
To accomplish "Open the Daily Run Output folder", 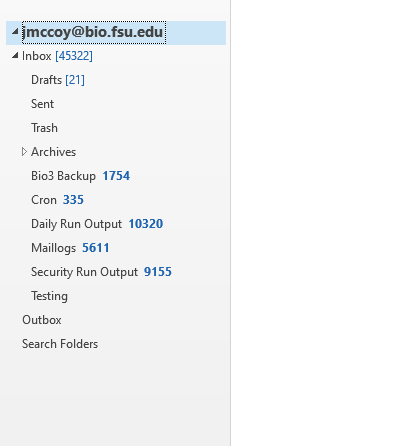I will pyautogui.click(x=97, y=224).
